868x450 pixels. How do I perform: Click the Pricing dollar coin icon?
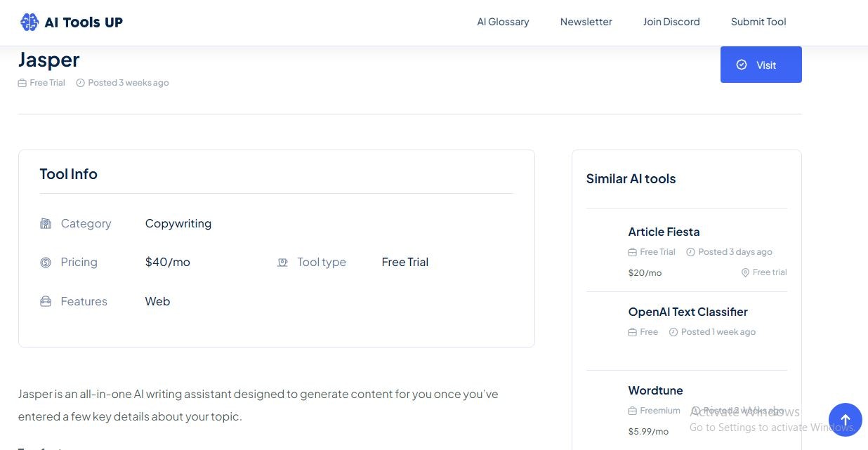[46, 263]
